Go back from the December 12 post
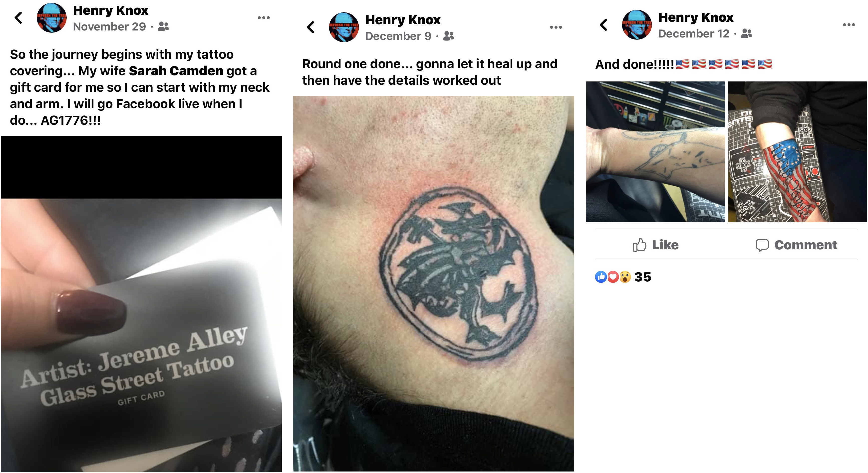This screenshot has width=868, height=473. point(603,24)
